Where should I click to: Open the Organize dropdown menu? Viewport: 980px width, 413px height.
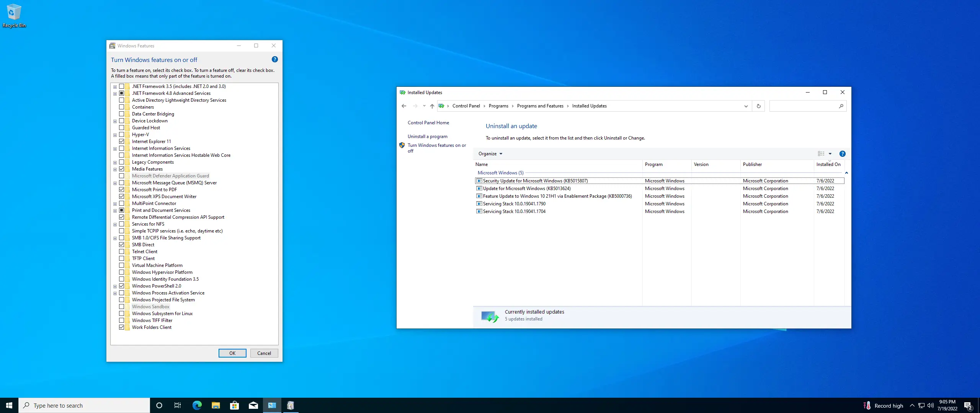490,154
